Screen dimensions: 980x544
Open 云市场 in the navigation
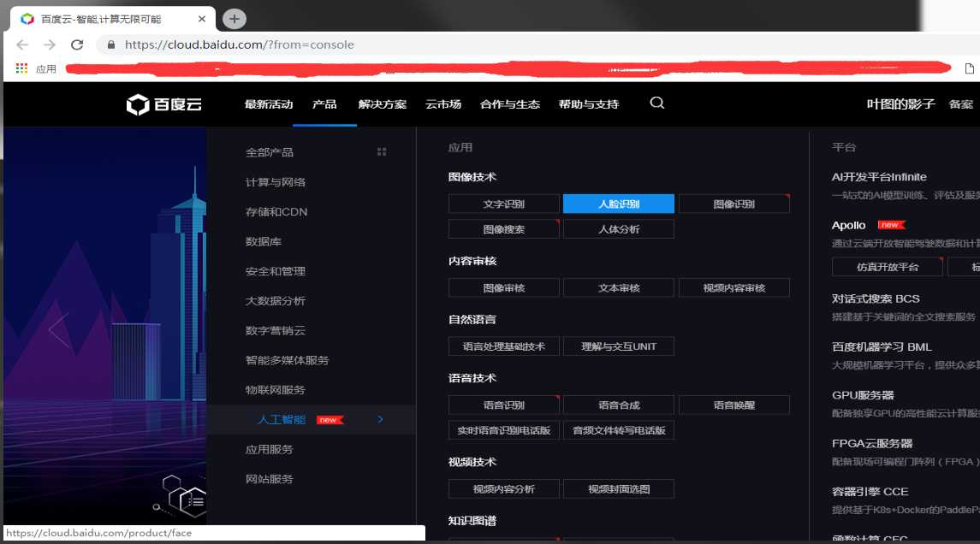point(443,104)
